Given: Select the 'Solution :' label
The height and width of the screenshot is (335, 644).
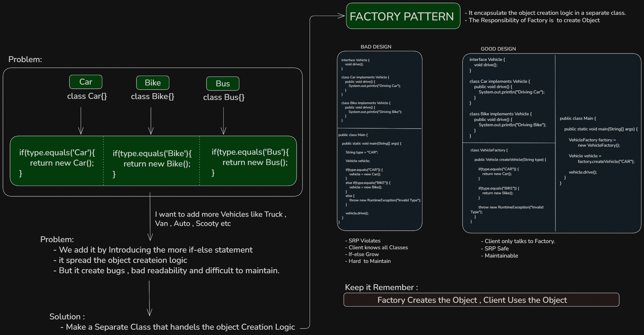Looking at the screenshot, I should click(67, 317).
